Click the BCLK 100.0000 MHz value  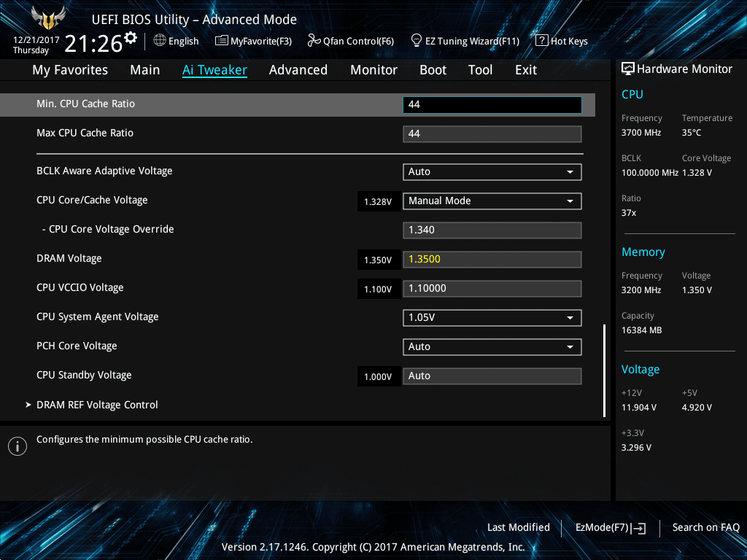pyautogui.click(x=650, y=172)
